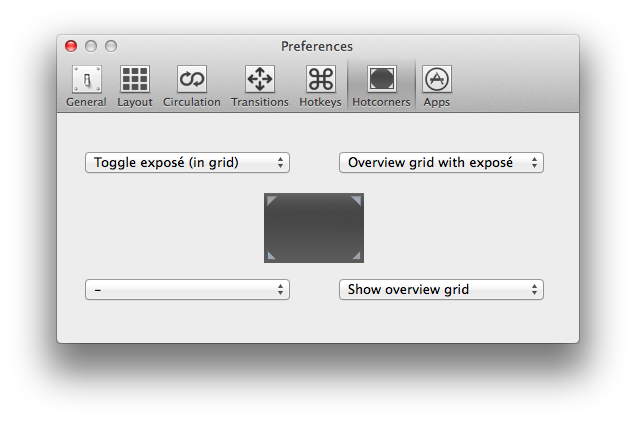Viewport: 636px width, 422px height.
Task: Click the zoom button of Preferences window
Action: [111, 46]
